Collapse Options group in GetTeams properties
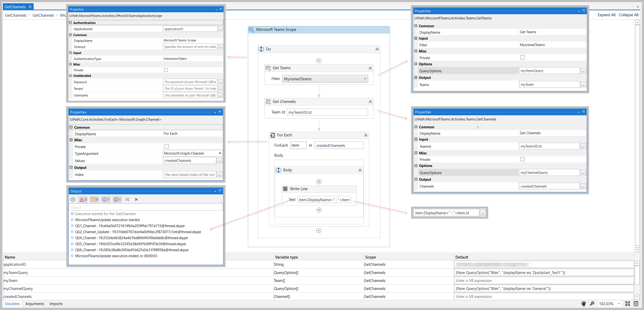 click(x=416, y=64)
